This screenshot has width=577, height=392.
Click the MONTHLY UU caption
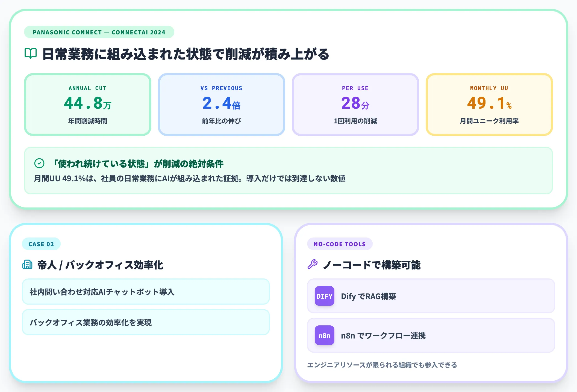pos(489,88)
